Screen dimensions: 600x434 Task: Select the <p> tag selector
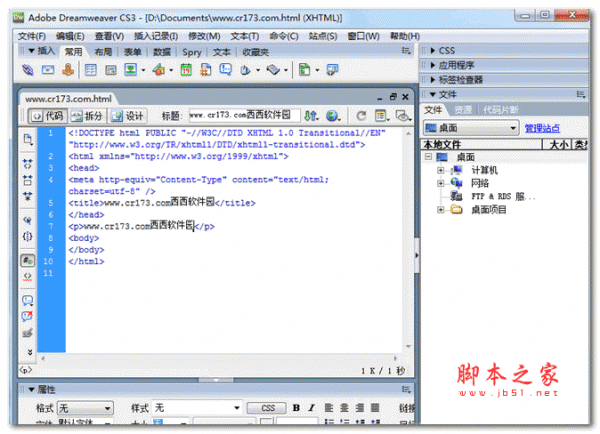tap(26, 370)
